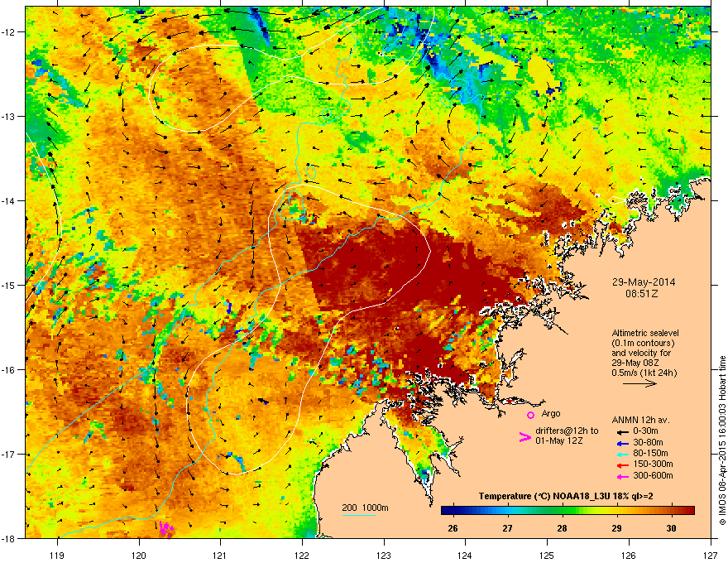Click the blue 30-80m ANMN arrow
The image size is (728, 563).
click(622, 443)
